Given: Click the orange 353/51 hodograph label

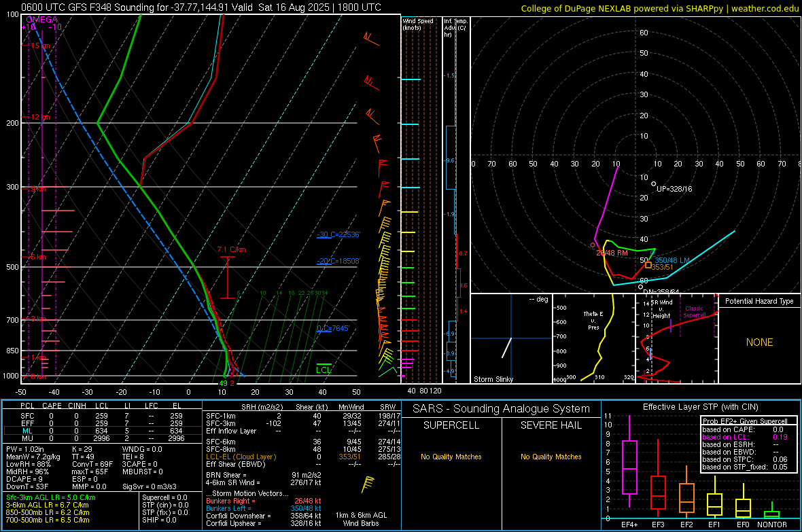Looking at the screenshot, I should tap(663, 267).
